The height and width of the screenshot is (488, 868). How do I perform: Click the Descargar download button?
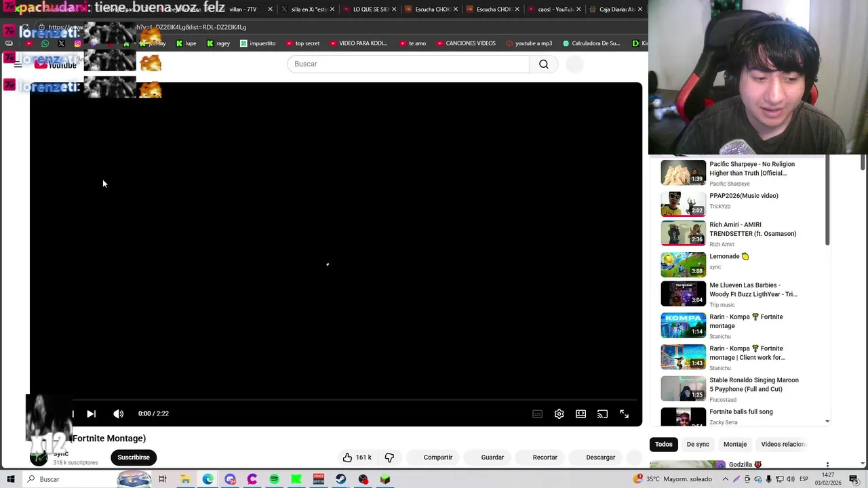point(600,457)
